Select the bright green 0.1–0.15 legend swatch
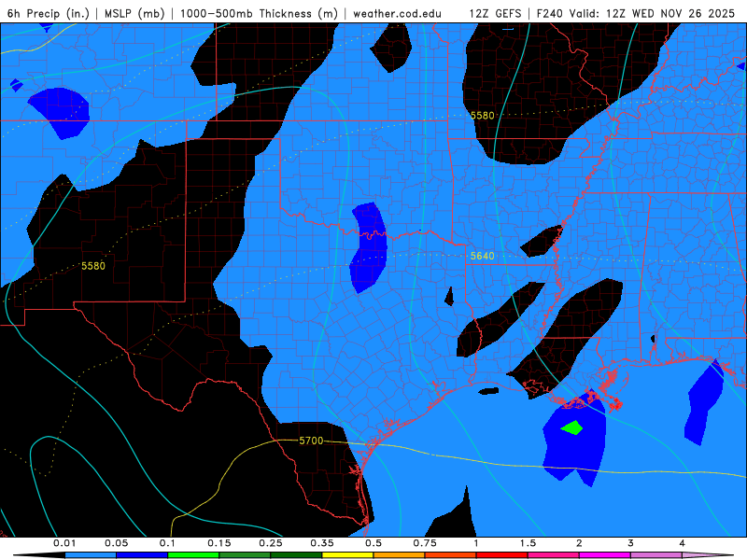The width and height of the screenshot is (747, 560). [x=193, y=555]
